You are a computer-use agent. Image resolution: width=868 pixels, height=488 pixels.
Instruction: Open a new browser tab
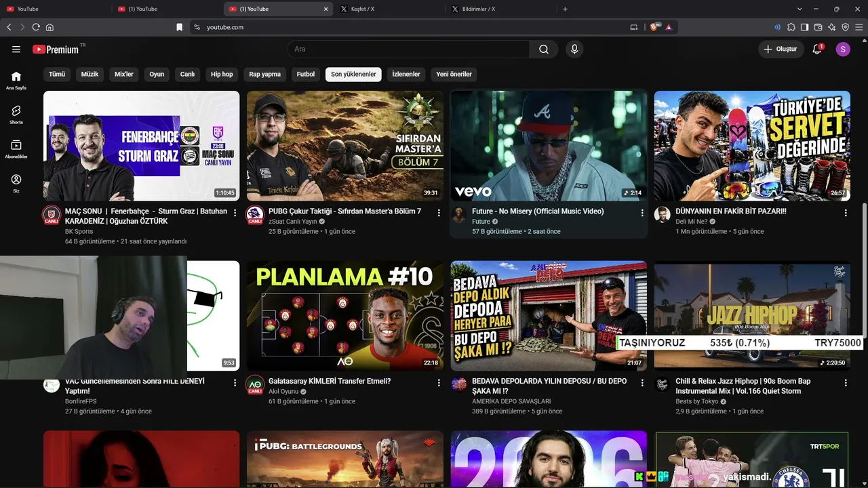tap(565, 9)
